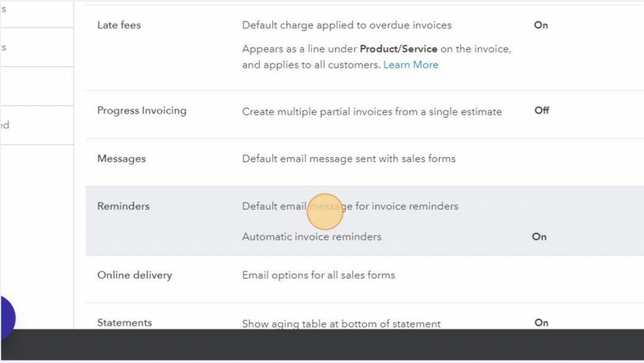The height and width of the screenshot is (363, 644).
Task: Click Email options for all sales forms
Action: tap(318, 275)
